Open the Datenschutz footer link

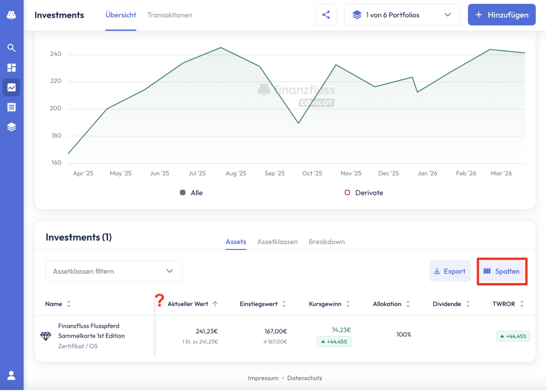(x=304, y=378)
